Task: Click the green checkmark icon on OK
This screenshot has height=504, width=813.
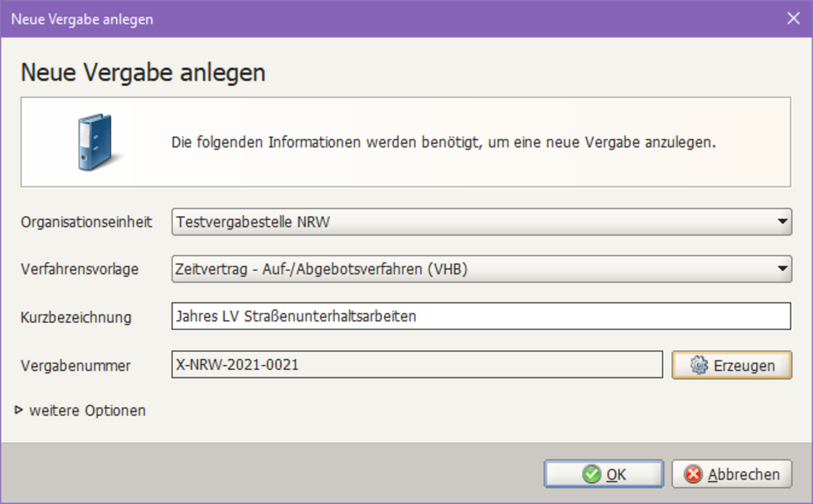Action: point(591,475)
